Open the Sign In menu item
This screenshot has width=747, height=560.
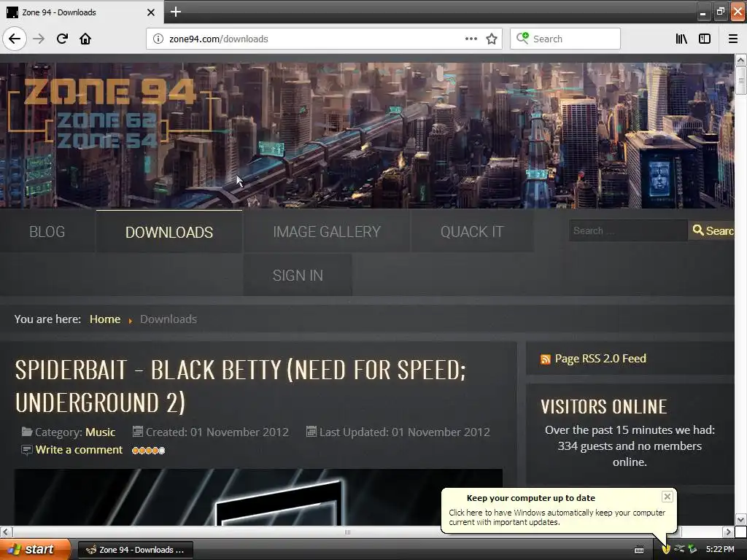point(298,275)
